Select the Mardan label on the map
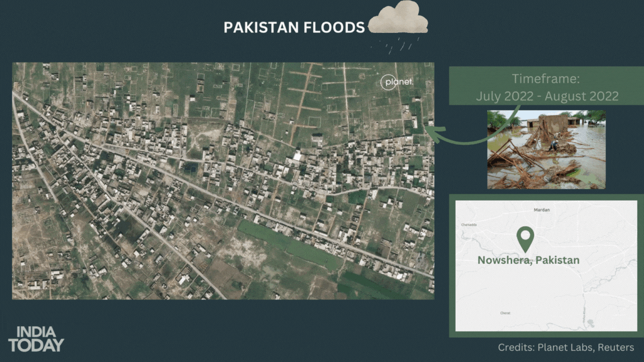This screenshot has height=362, width=644. [542, 210]
